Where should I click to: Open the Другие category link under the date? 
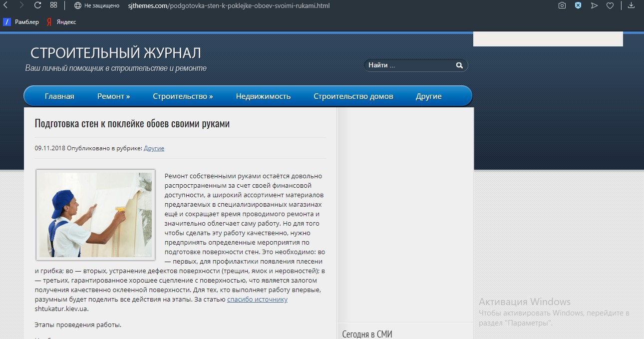pos(154,148)
